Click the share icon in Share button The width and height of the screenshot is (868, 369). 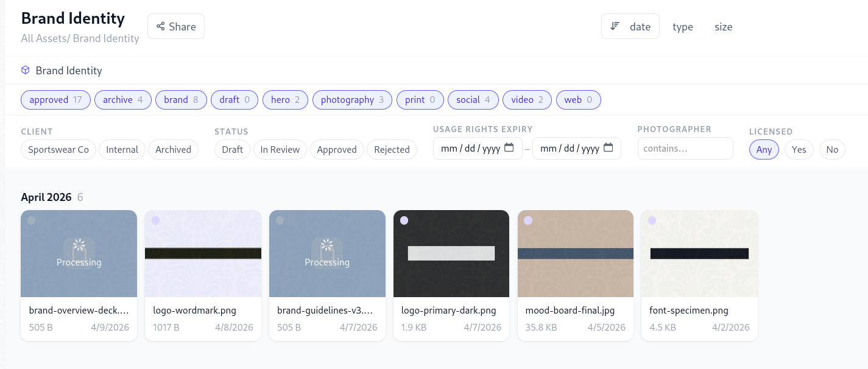[161, 26]
